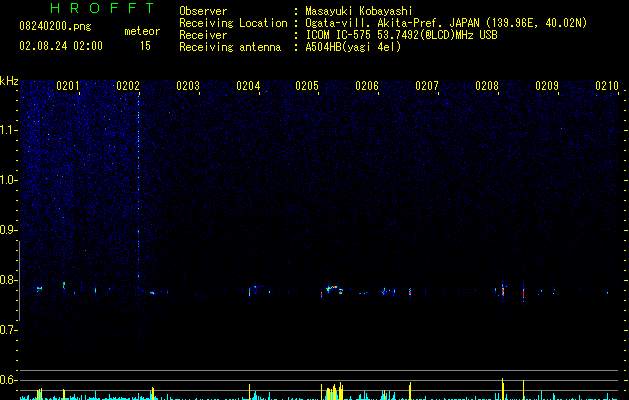Click the 0203 time marker
Screen dimensions: 629x400
(188, 86)
